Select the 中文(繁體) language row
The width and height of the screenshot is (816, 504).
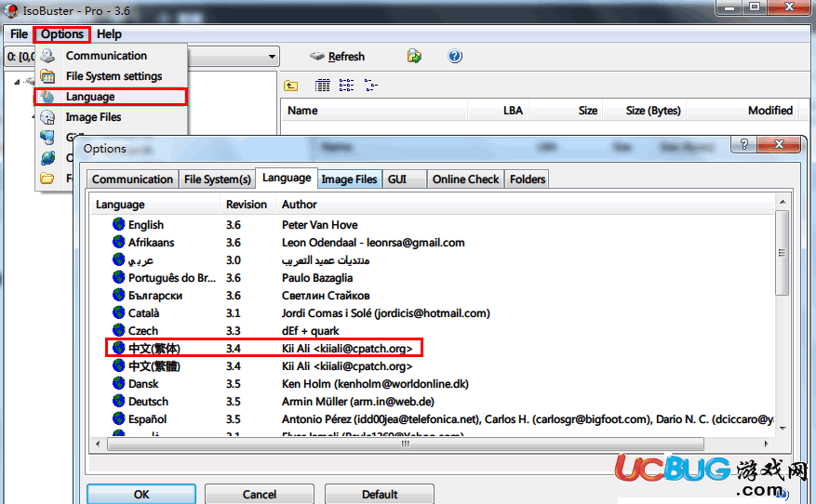[432, 366]
